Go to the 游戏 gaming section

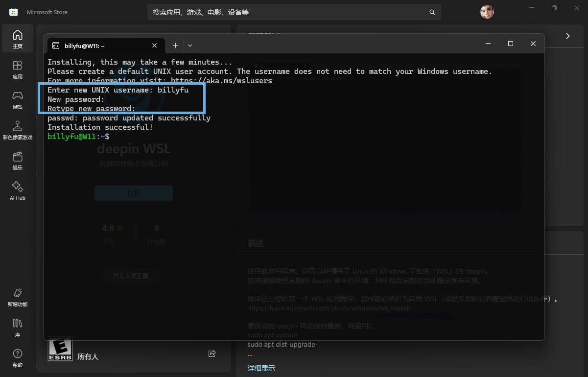pyautogui.click(x=18, y=99)
